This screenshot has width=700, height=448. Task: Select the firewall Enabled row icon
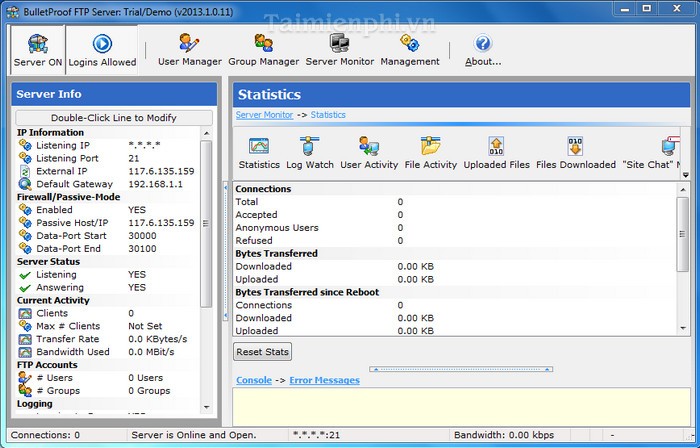click(x=25, y=210)
